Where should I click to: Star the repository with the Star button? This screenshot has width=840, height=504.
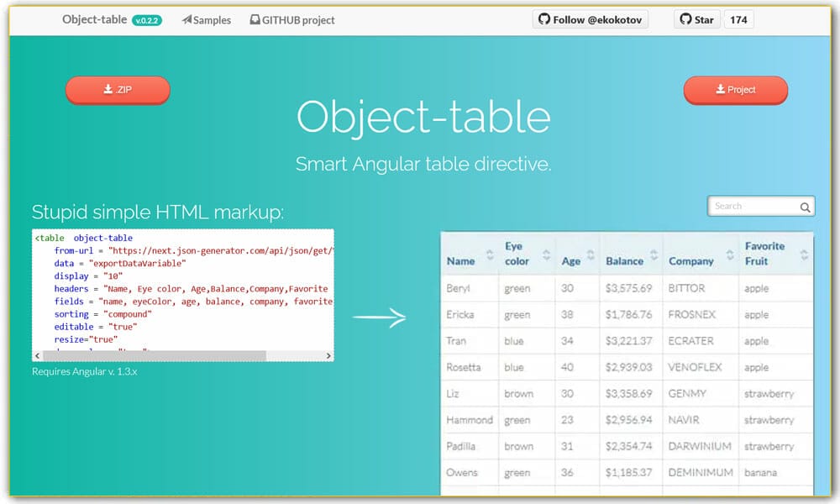pos(696,18)
